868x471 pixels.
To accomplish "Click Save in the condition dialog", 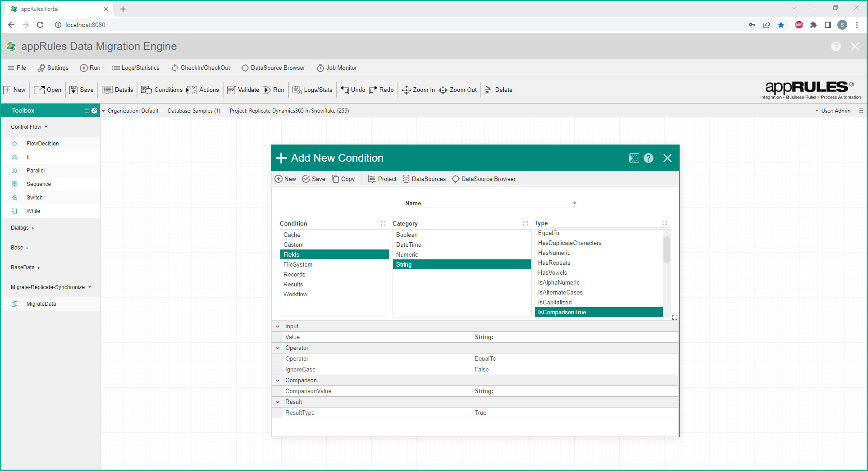I will click(x=314, y=179).
